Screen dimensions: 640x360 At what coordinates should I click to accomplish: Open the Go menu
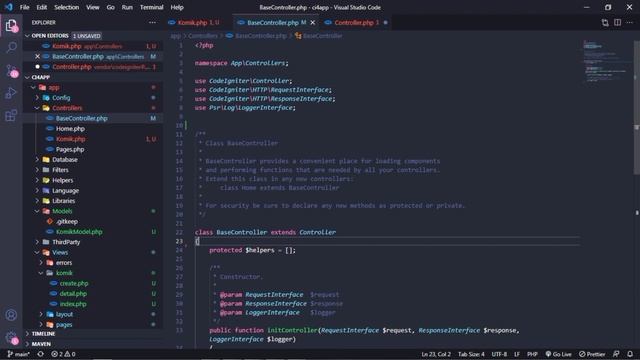click(111, 7)
